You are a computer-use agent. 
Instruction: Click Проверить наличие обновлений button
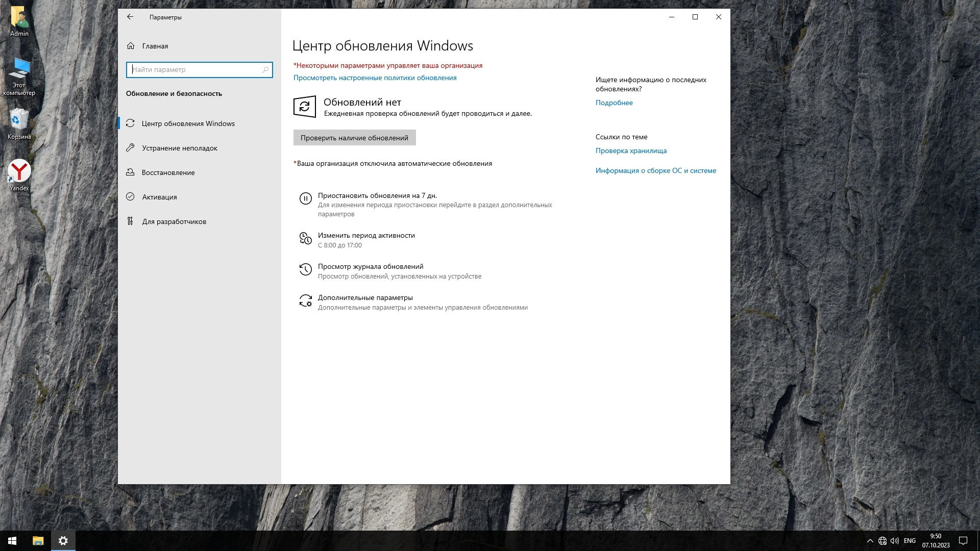click(354, 138)
